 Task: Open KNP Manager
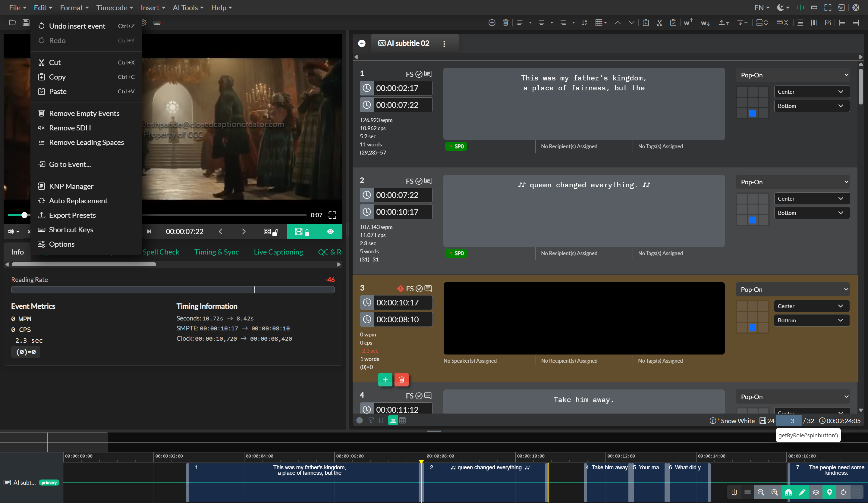(86, 186)
